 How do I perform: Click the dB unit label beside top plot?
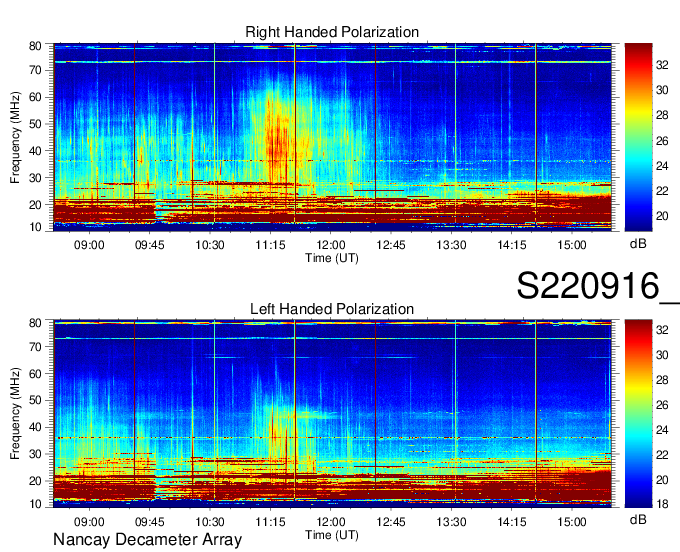tap(638, 244)
